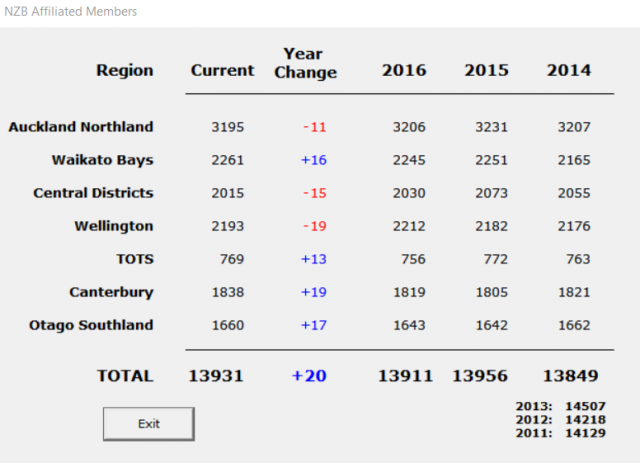Click the 13849 total for 2014
The image size is (640, 463).
[x=571, y=376]
